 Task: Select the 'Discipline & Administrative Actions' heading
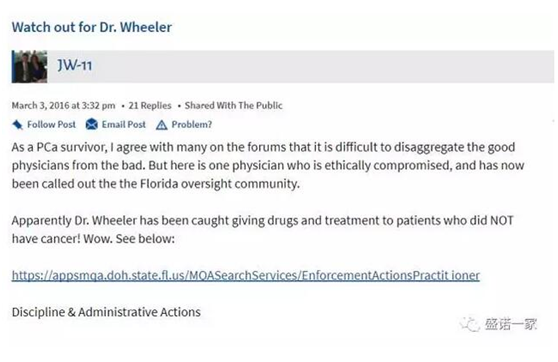106,312
